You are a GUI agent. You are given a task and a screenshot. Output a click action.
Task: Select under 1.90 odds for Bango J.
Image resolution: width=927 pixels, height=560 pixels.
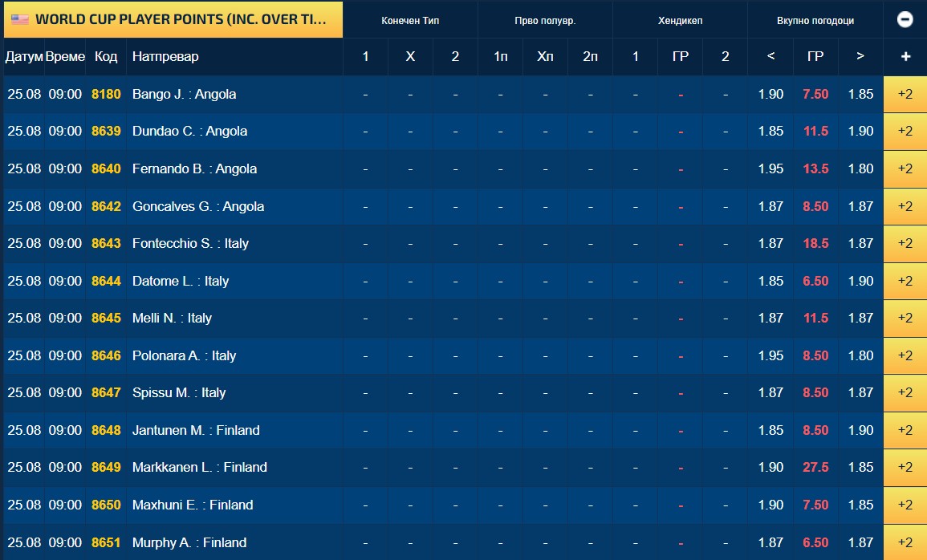click(x=771, y=94)
